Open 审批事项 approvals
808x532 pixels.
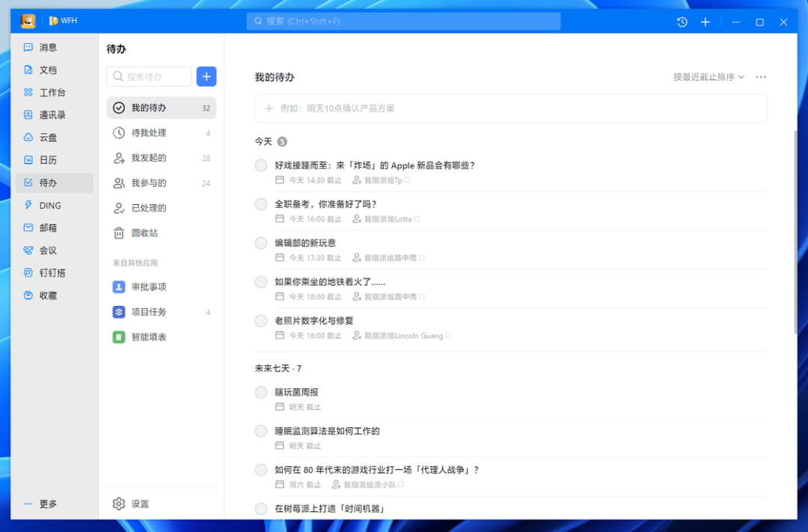[x=162, y=287]
